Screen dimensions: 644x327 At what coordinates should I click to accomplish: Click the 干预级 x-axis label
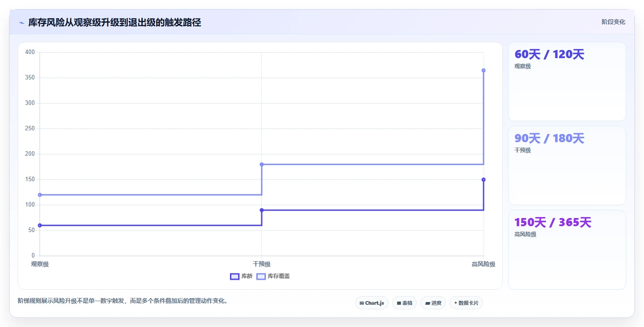262,264
